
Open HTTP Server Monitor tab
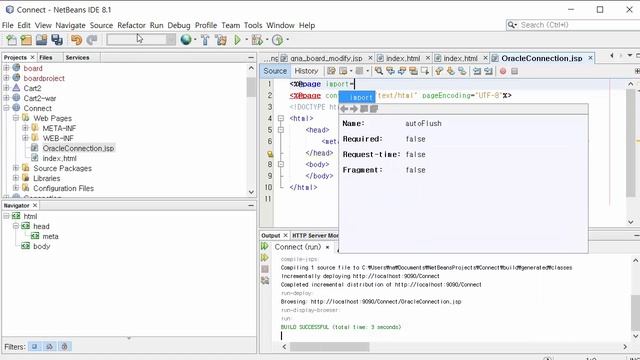click(315, 236)
